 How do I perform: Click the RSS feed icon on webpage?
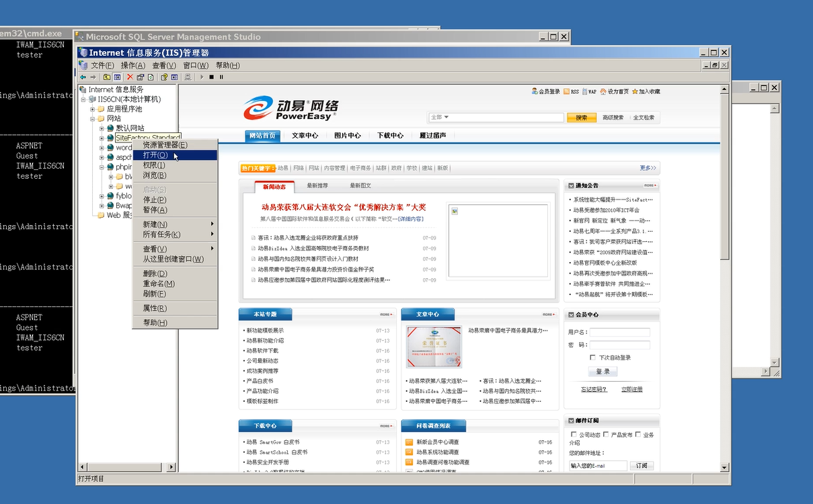click(x=567, y=91)
